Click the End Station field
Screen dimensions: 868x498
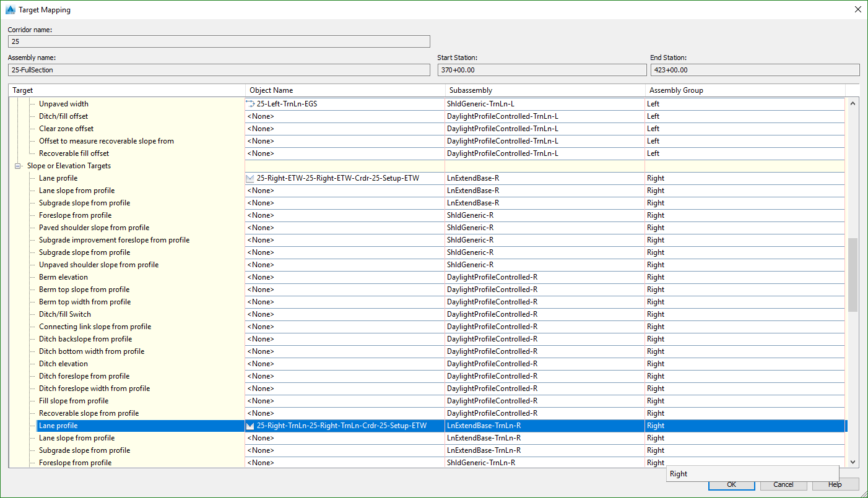coord(755,70)
